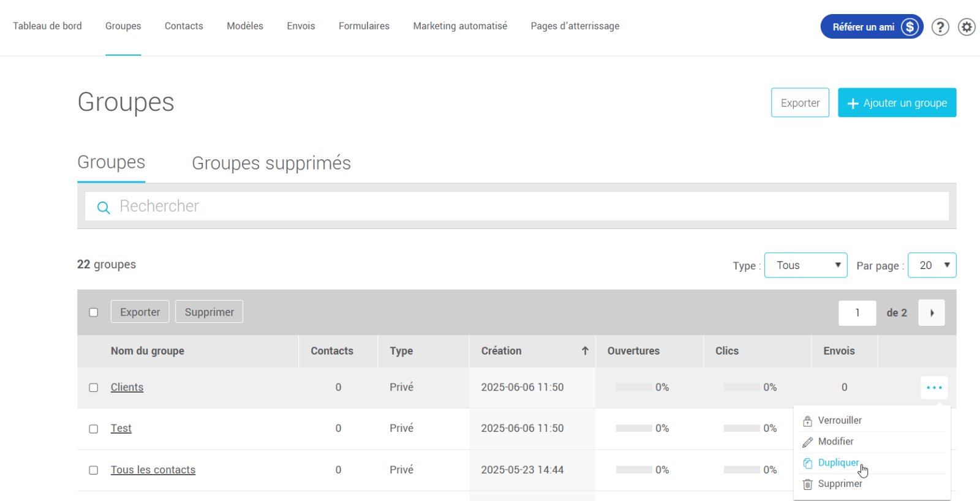The height and width of the screenshot is (501, 980).
Task: Click the search magnifier icon
Action: (104, 208)
